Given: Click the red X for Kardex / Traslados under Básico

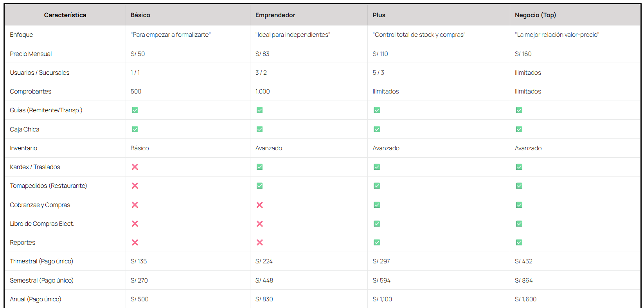Looking at the screenshot, I should pos(135,167).
